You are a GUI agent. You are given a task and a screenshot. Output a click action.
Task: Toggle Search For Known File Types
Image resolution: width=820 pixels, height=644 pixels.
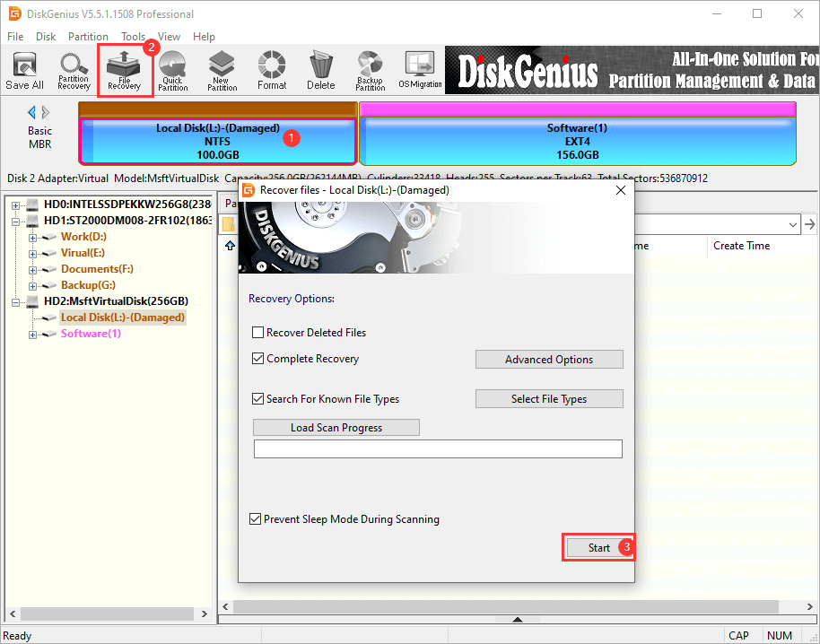[x=257, y=399]
